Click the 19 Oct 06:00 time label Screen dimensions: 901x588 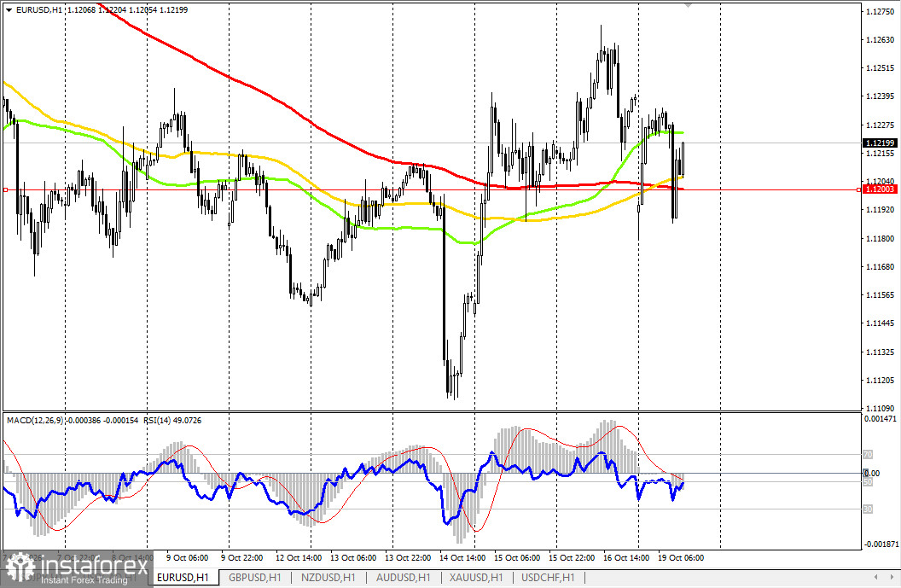coord(680,557)
